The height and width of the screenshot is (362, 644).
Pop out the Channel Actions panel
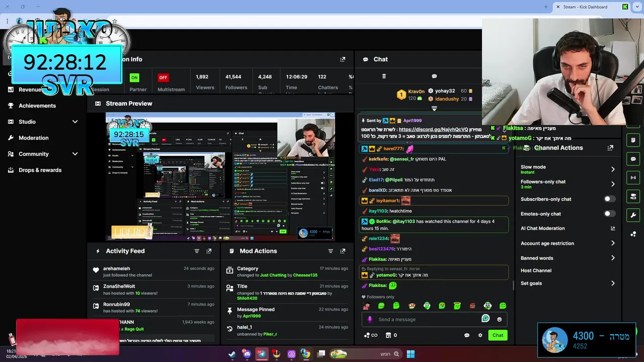(x=610, y=148)
